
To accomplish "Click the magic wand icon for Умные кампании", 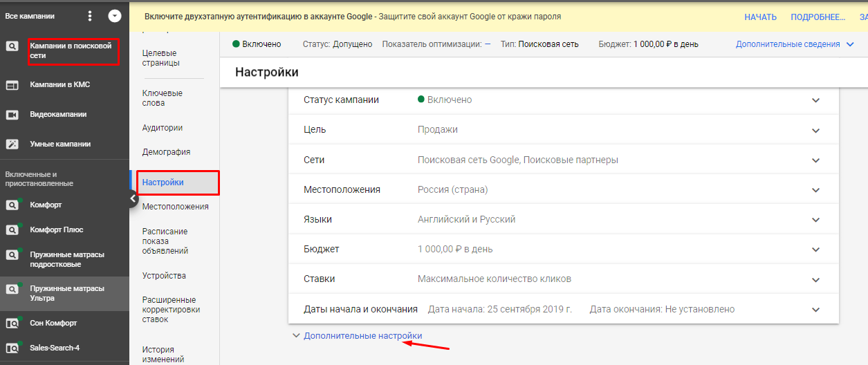I will click(x=12, y=144).
